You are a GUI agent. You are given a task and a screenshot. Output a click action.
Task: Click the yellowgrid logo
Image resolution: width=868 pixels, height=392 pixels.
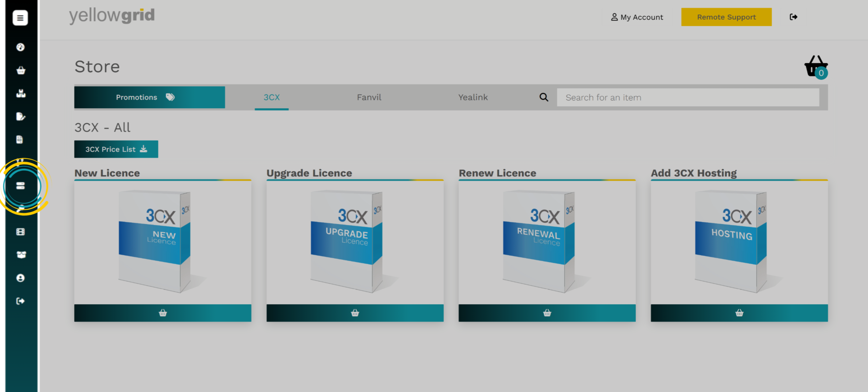112,16
